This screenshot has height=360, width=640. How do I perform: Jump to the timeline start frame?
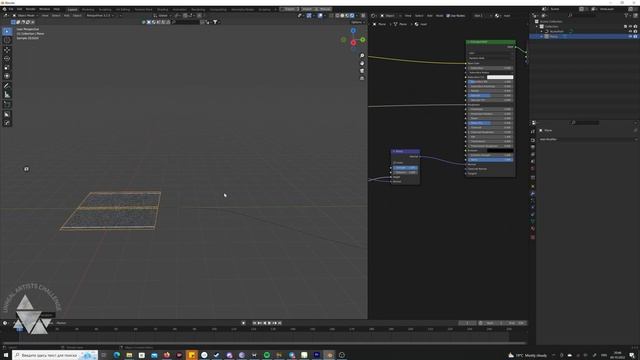(x=254, y=323)
